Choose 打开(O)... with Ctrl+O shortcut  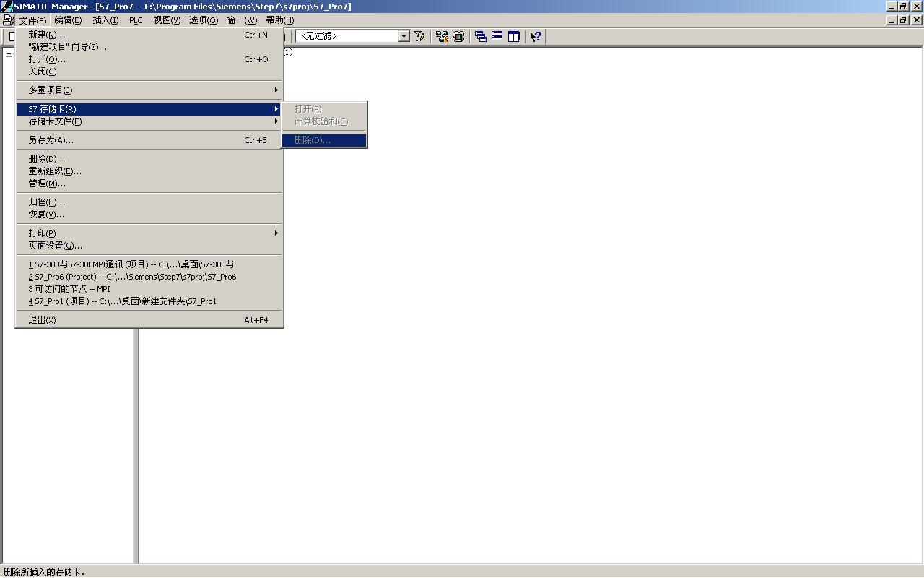(x=149, y=59)
